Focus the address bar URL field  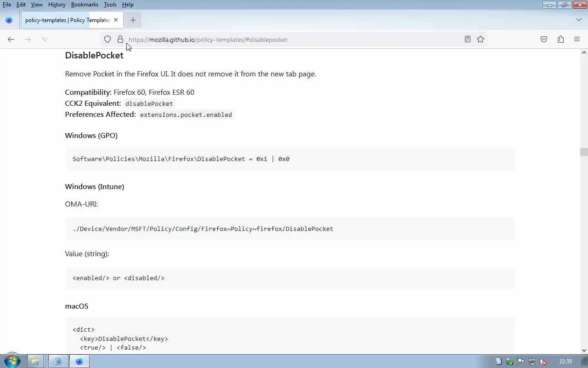pyautogui.click(x=294, y=40)
